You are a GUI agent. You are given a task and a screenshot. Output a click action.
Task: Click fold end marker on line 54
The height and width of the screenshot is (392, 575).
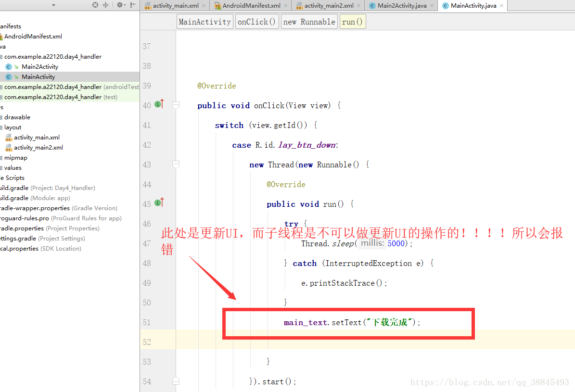(176, 381)
